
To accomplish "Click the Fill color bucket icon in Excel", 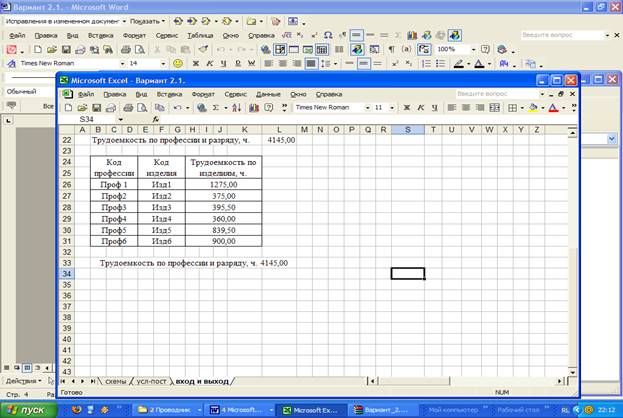I will [x=532, y=107].
